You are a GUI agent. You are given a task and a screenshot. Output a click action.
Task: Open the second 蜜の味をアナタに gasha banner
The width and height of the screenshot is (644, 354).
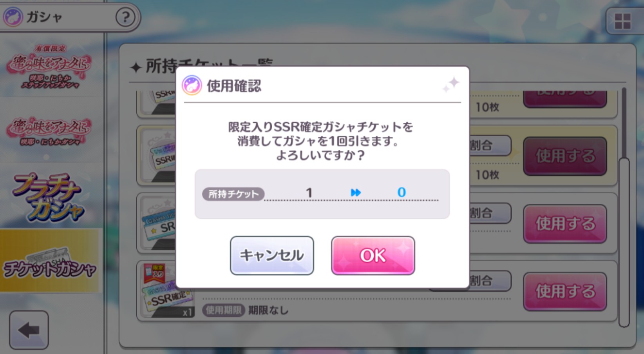(49, 131)
